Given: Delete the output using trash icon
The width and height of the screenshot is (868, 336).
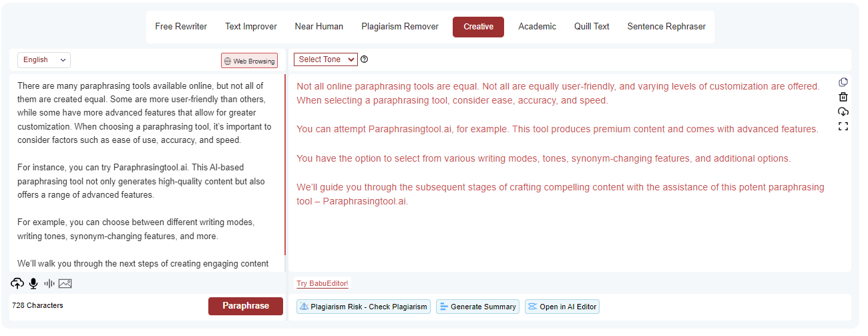Looking at the screenshot, I should click(x=843, y=97).
